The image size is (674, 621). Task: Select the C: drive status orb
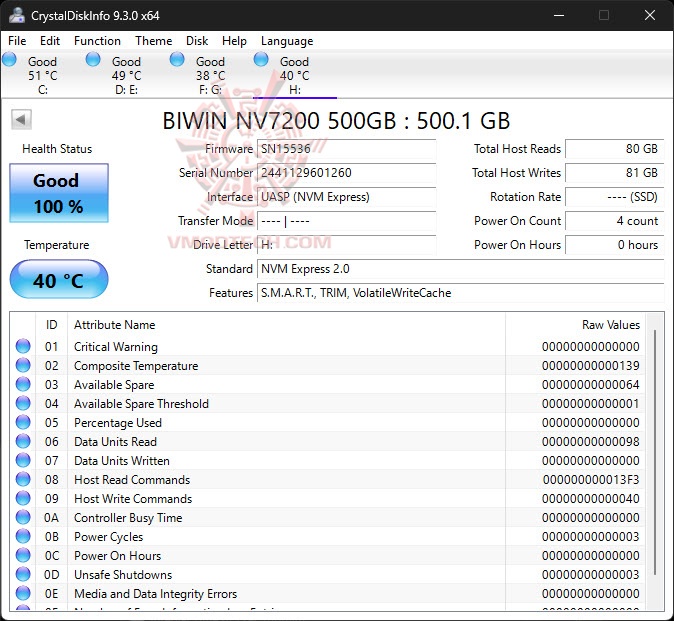10,60
